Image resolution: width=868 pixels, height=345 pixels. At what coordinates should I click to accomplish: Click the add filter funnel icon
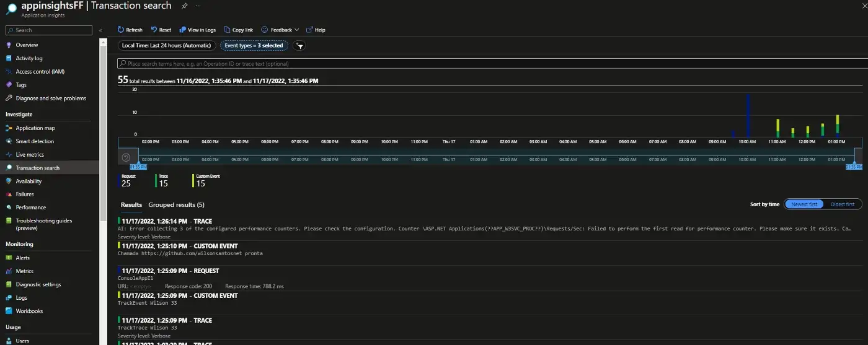point(299,46)
